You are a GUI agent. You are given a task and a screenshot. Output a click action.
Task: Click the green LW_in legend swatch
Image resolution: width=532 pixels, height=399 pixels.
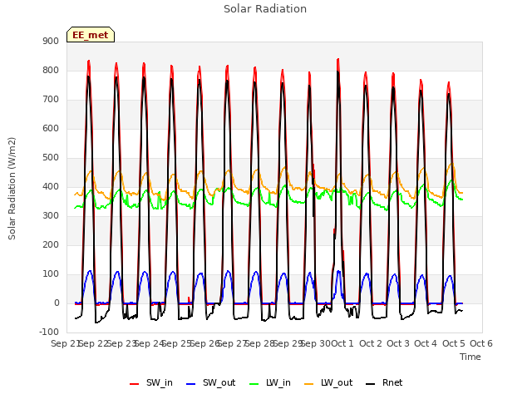(254, 384)
